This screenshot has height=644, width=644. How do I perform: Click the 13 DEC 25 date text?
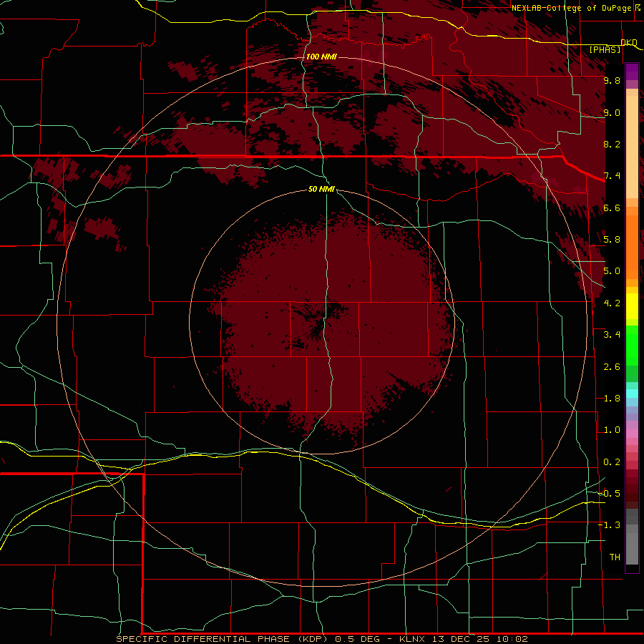pos(462,639)
